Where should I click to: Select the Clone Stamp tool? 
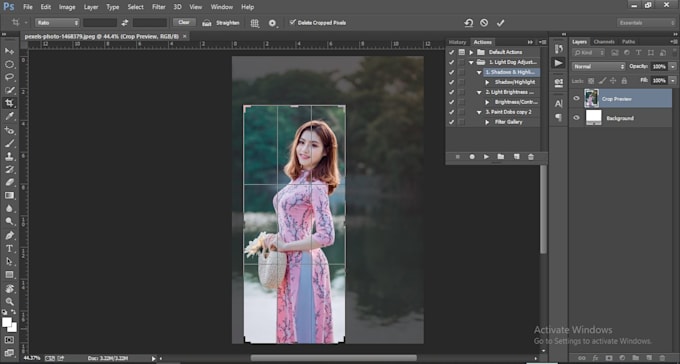[x=9, y=156]
